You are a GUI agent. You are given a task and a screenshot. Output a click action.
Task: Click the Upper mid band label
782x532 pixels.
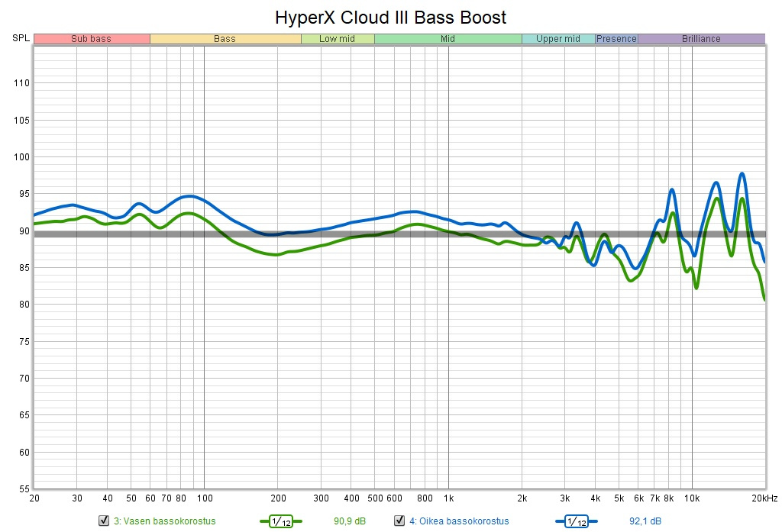(558, 39)
